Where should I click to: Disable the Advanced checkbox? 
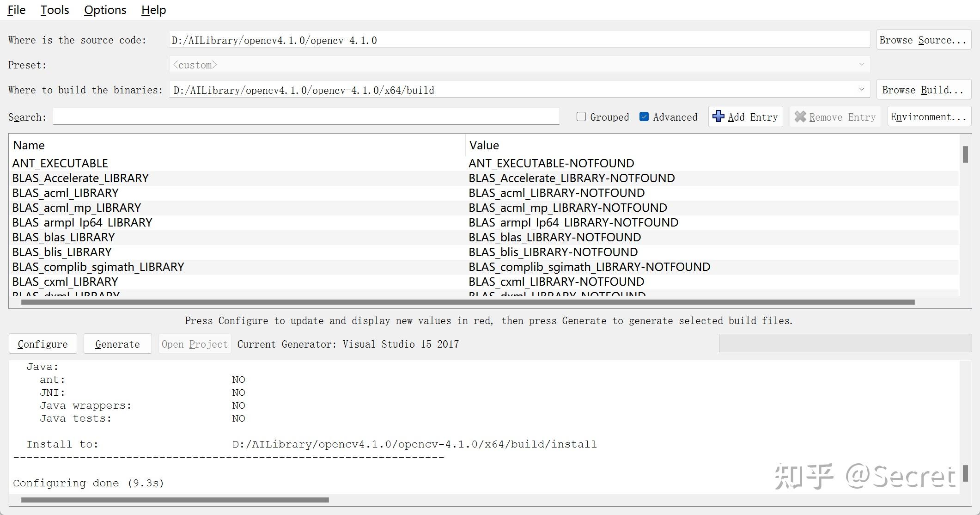pyautogui.click(x=644, y=116)
